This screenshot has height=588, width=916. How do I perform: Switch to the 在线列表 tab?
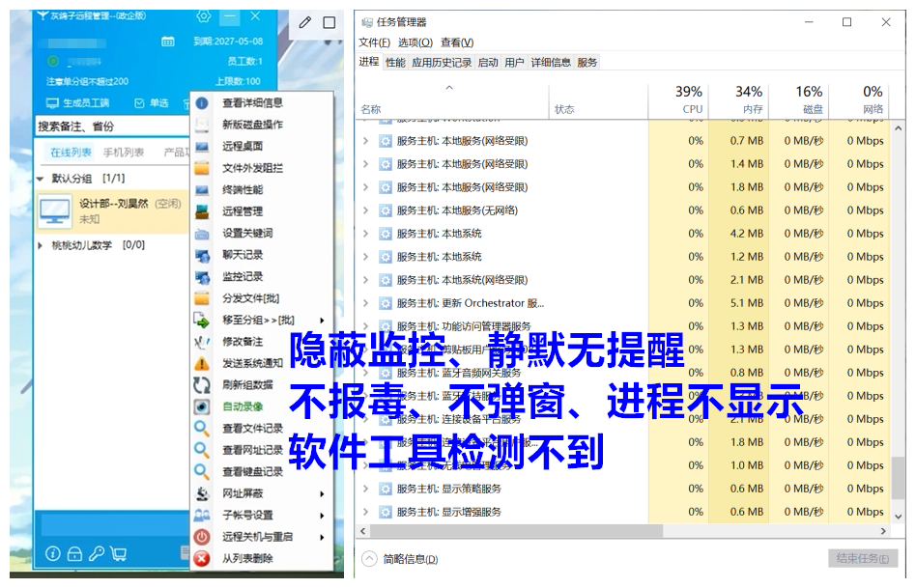[x=71, y=153]
